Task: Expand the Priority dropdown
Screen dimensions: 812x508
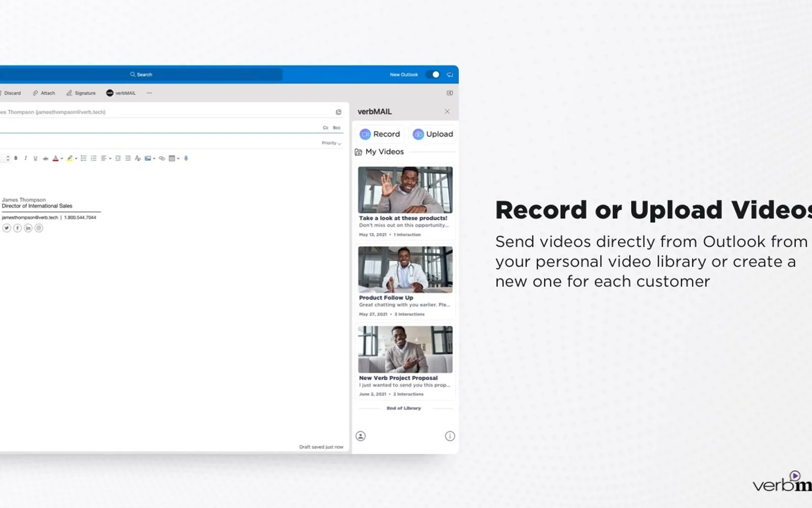Action: pyautogui.click(x=331, y=143)
